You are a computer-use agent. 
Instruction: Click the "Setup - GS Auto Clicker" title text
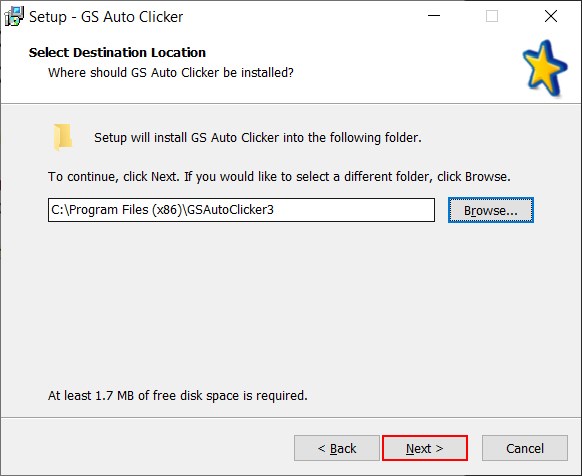point(106,17)
